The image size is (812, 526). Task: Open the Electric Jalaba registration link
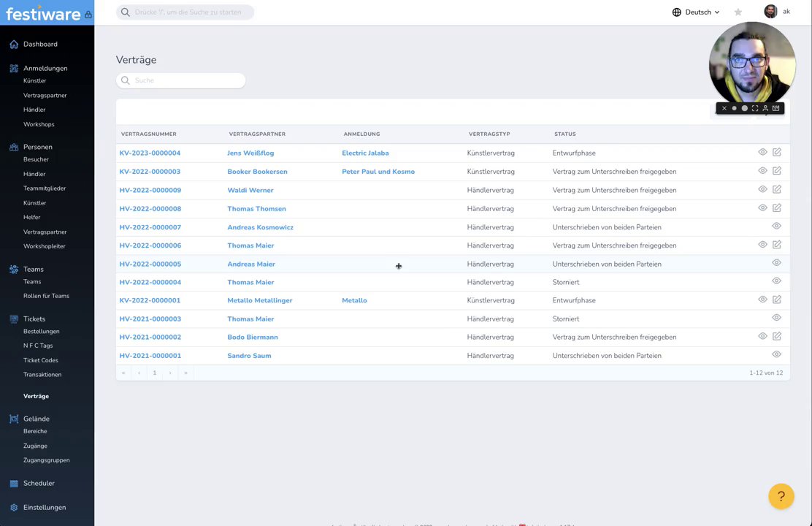365,153
